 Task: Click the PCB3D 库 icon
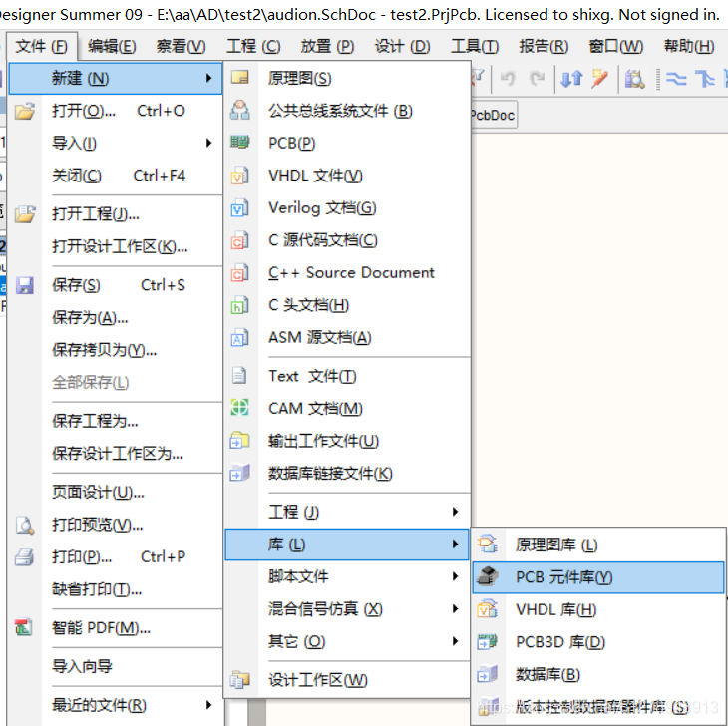click(488, 642)
